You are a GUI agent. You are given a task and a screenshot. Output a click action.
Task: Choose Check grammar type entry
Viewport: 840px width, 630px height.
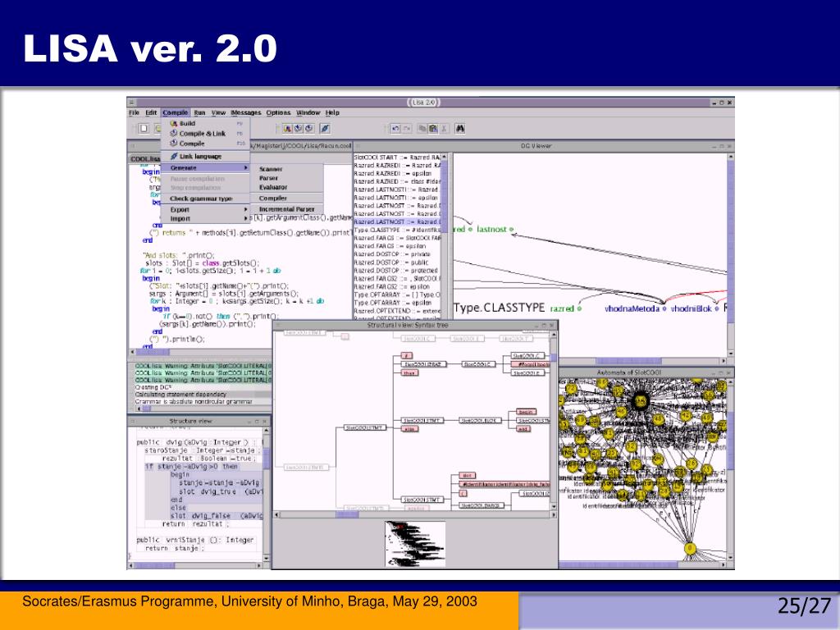[x=205, y=199]
